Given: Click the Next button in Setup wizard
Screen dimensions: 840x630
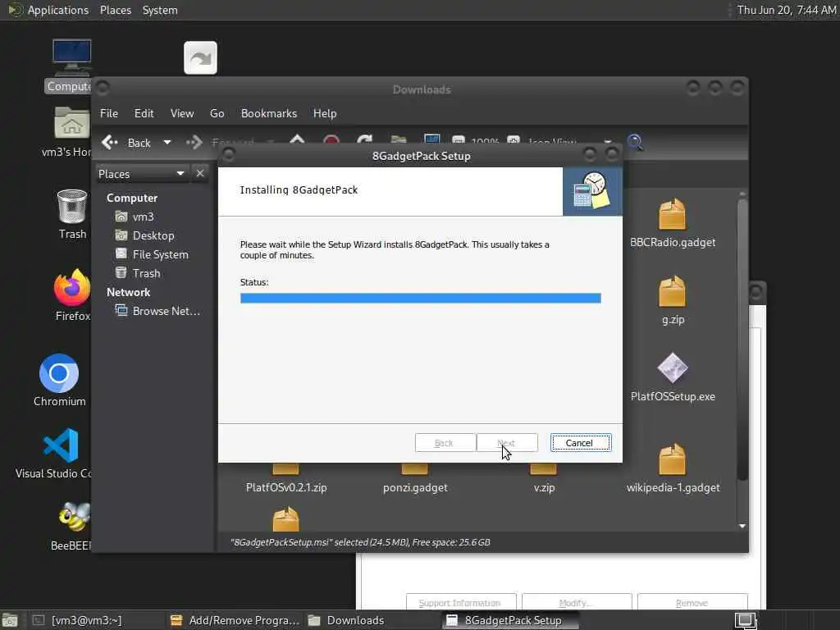Looking at the screenshot, I should 507,442.
